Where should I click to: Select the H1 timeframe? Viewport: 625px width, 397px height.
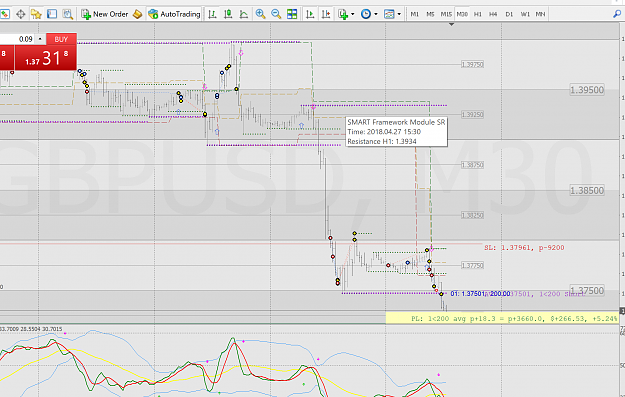click(478, 14)
